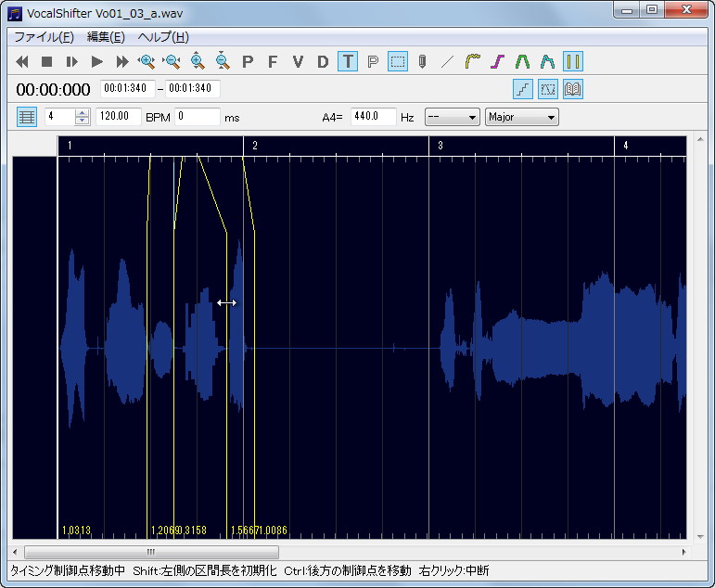715x588 pixels.
Task: Select the yellow curve tool
Action: point(473,61)
